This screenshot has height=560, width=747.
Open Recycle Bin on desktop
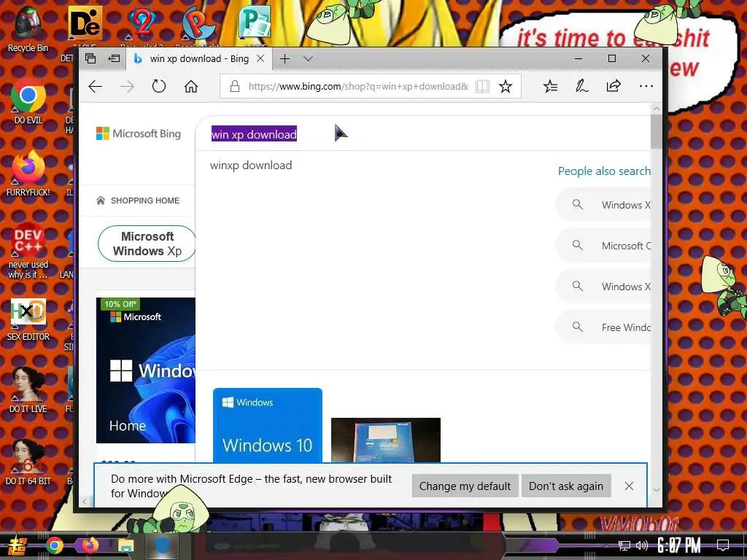tap(28, 29)
